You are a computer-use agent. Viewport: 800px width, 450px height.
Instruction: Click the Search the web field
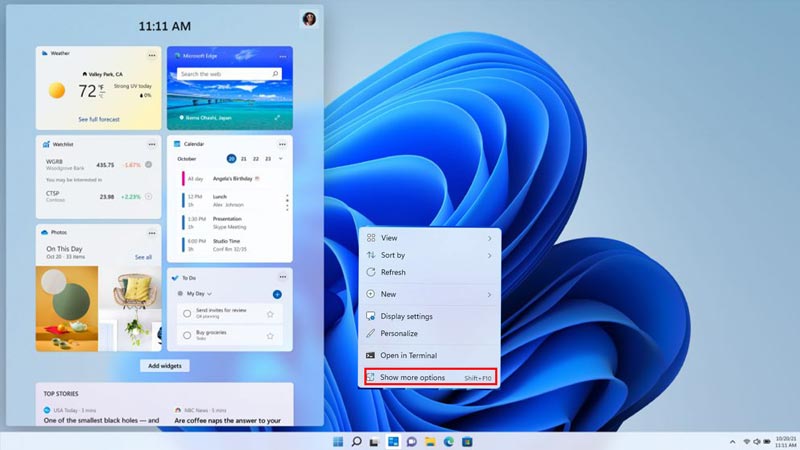[x=229, y=74]
